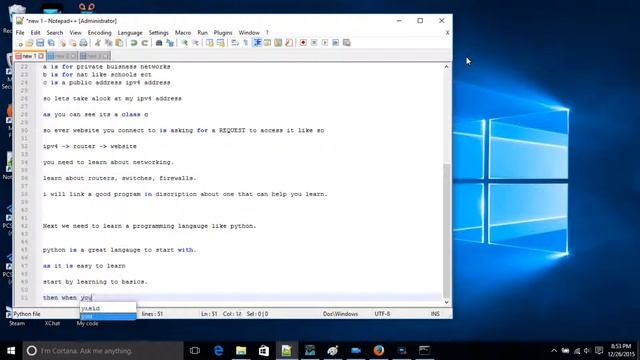Open File Explorer from the taskbar

(x=241, y=351)
